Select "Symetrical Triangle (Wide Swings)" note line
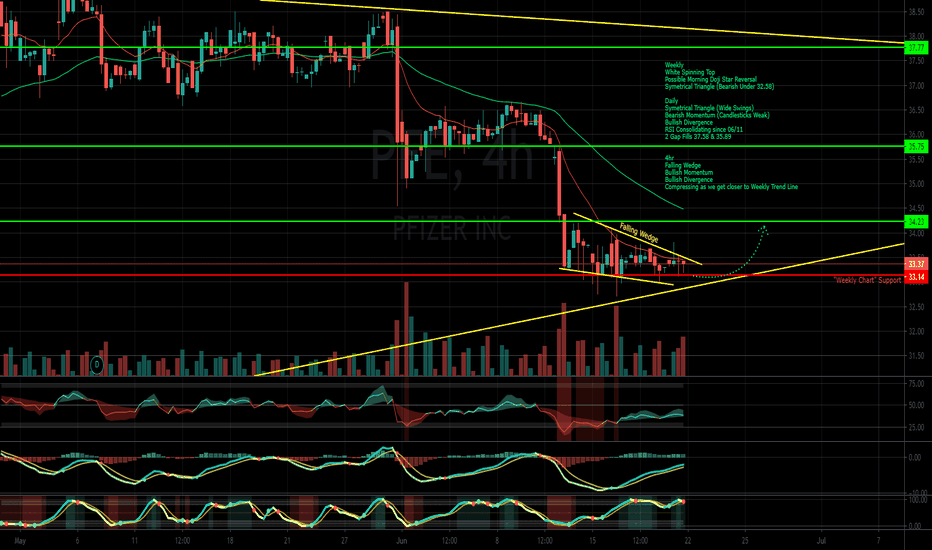Screen dimensions: 932x550 click(709, 108)
